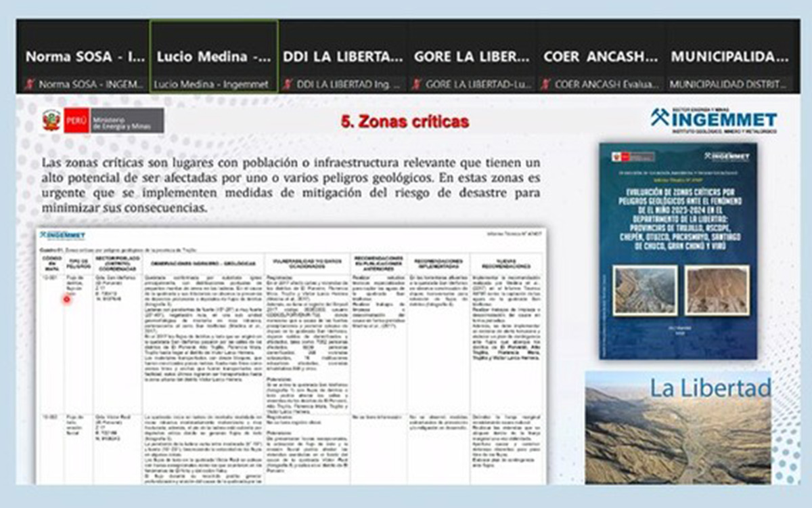The height and width of the screenshot is (508, 812).
Task: Click the 'Las zonas críticas son lugares' paragraph
Action: click(x=291, y=186)
